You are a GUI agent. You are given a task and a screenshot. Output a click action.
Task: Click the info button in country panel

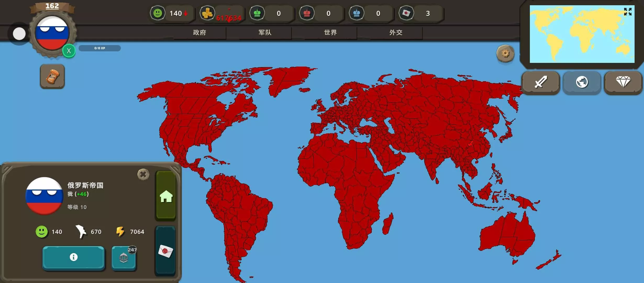pos(74,257)
